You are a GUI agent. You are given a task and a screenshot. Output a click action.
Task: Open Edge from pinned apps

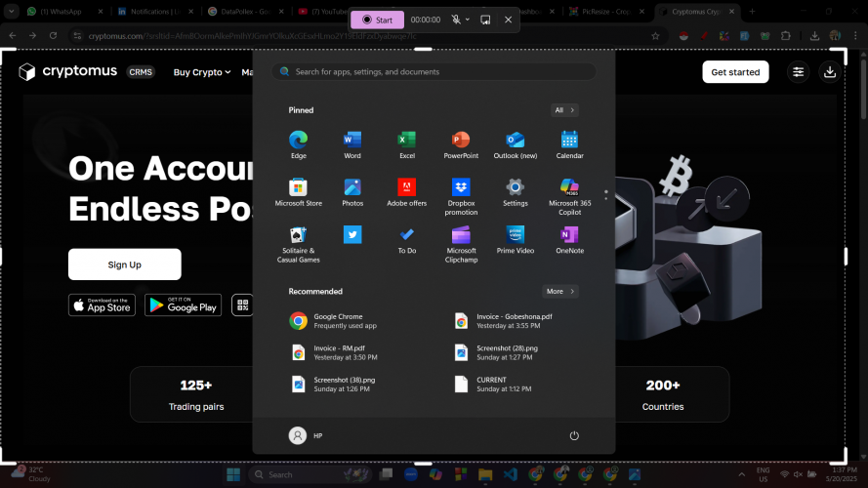[299, 145]
